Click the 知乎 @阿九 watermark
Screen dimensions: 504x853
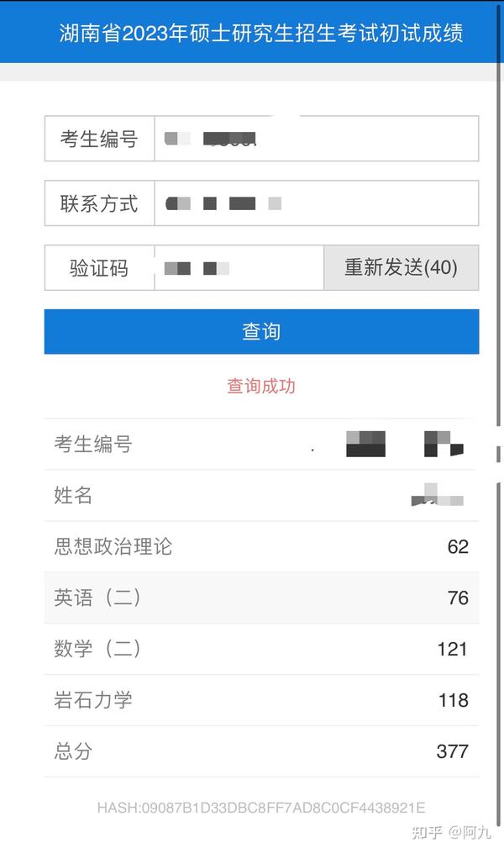coord(451,832)
